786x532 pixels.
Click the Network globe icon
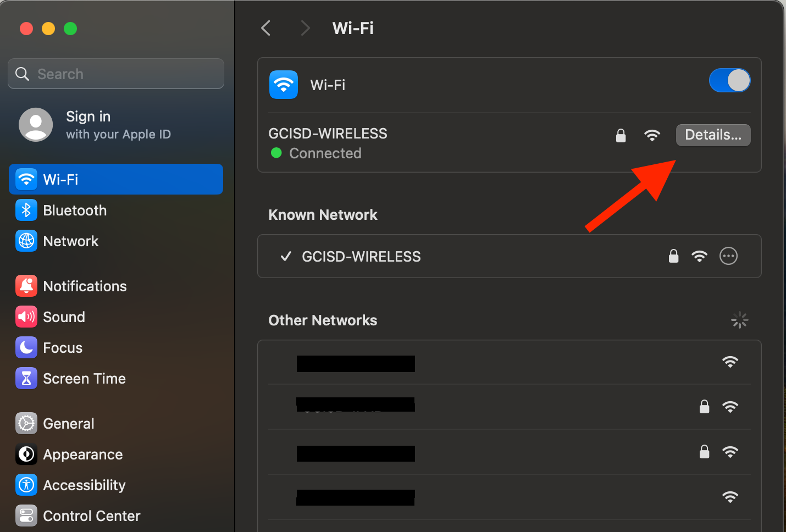26,241
